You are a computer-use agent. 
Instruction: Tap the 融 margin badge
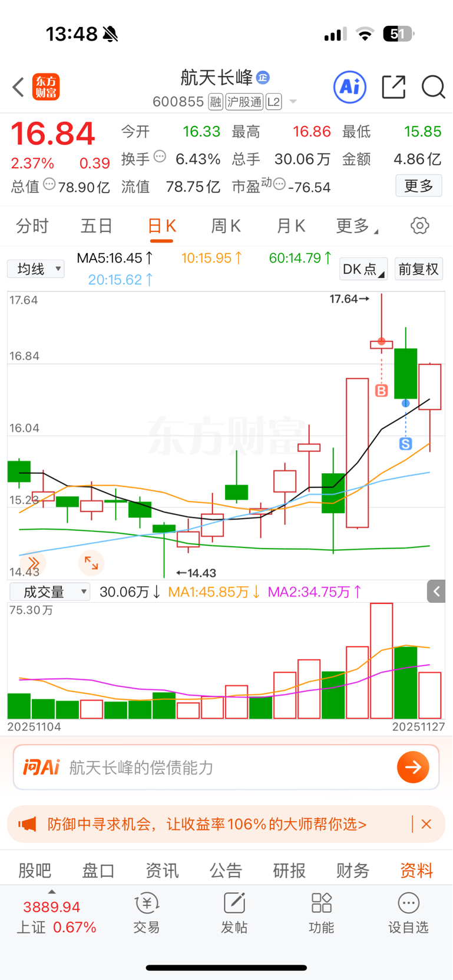(x=216, y=102)
